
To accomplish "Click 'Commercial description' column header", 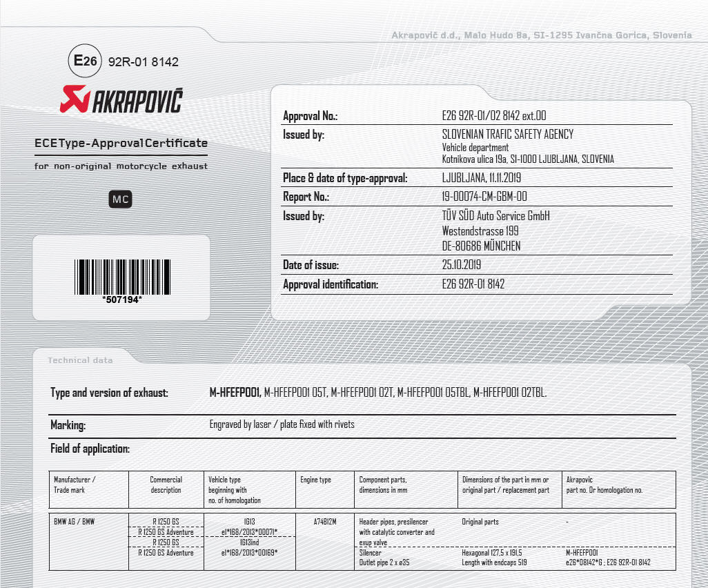I will pos(166,484).
